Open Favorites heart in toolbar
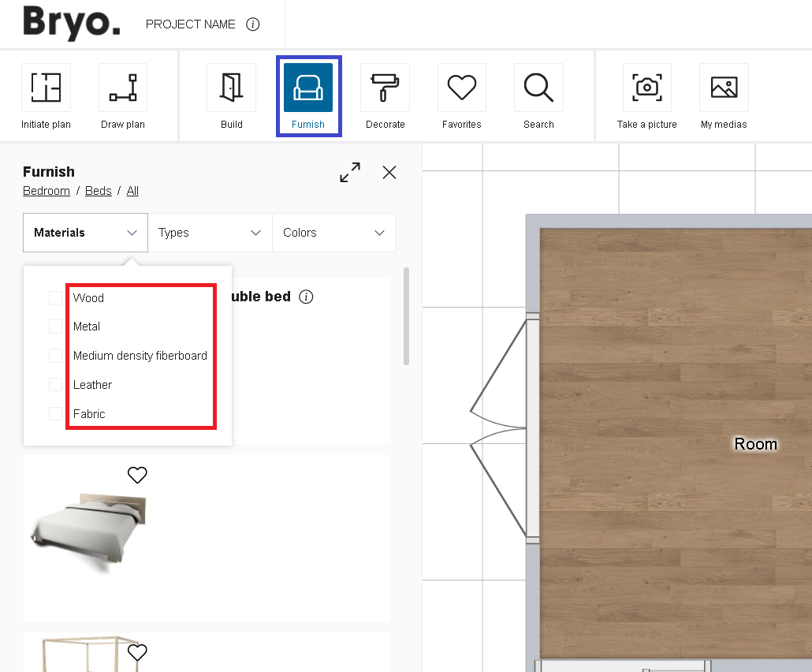The width and height of the screenshot is (812, 672). pyautogui.click(x=461, y=88)
